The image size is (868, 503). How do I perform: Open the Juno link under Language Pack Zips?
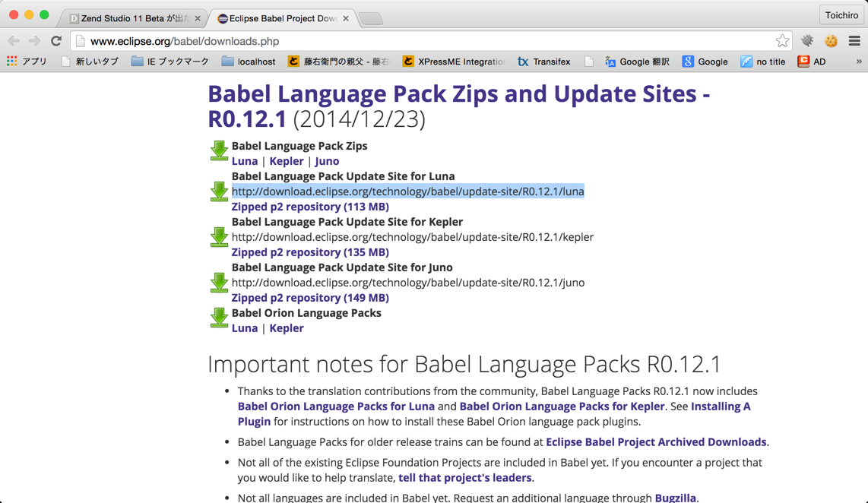click(x=327, y=161)
